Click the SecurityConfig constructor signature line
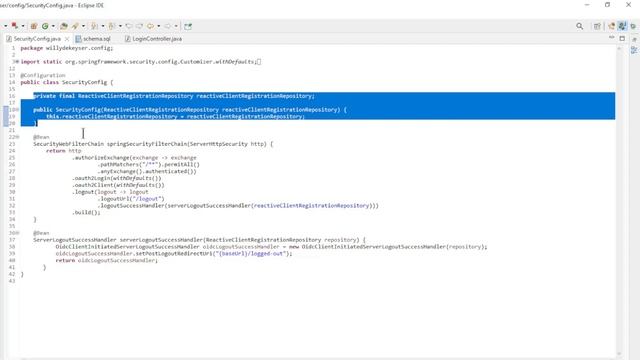This screenshot has height=360, width=640. [x=190, y=110]
